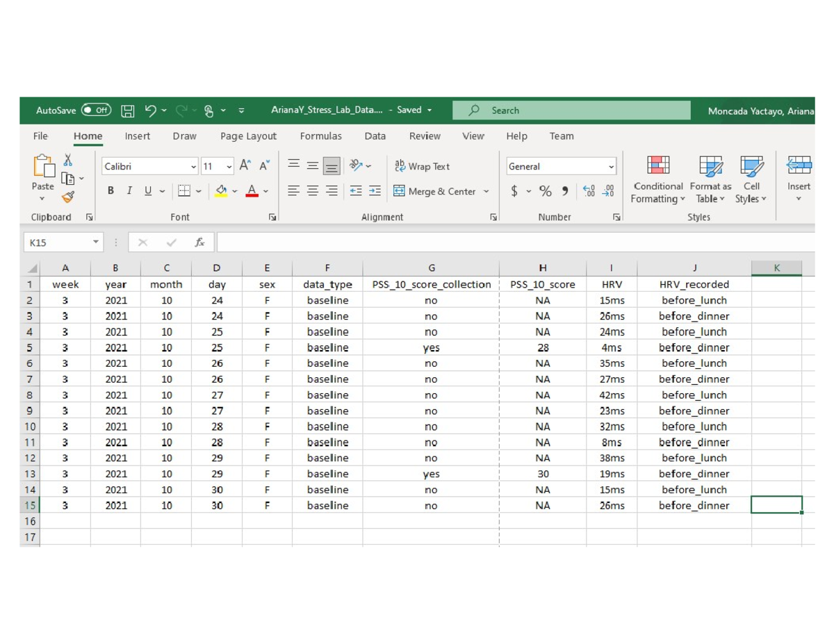
Task: Expand Merge & Center options arrow
Action: tap(486, 191)
